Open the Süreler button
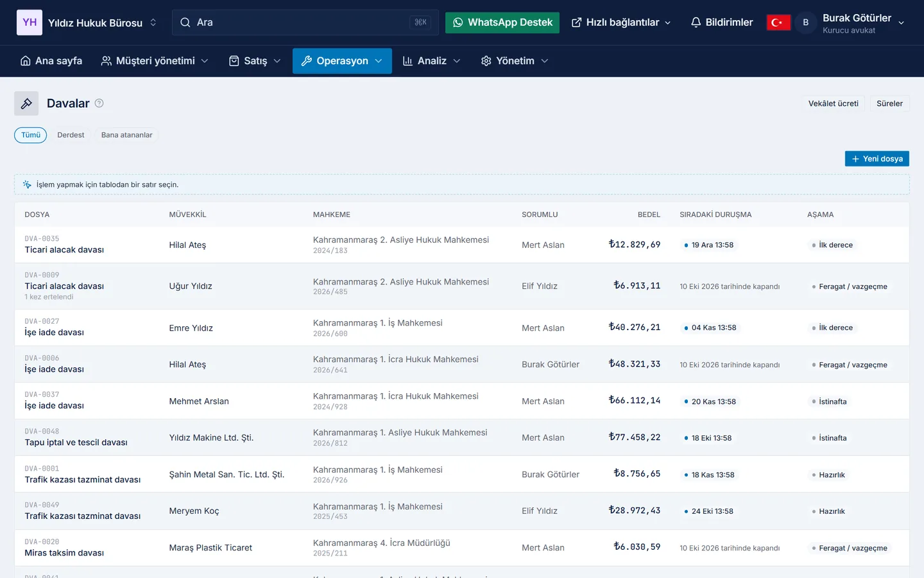The width and height of the screenshot is (924, 578). (x=890, y=103)
